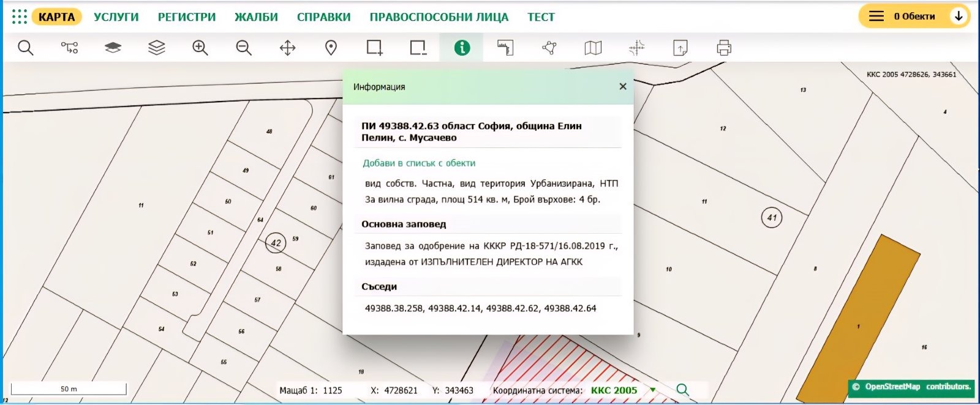Go to the СПРАВКИ menu
This screenshot has width=980, height=405.
pyautogui.click(x=323, y=17)
